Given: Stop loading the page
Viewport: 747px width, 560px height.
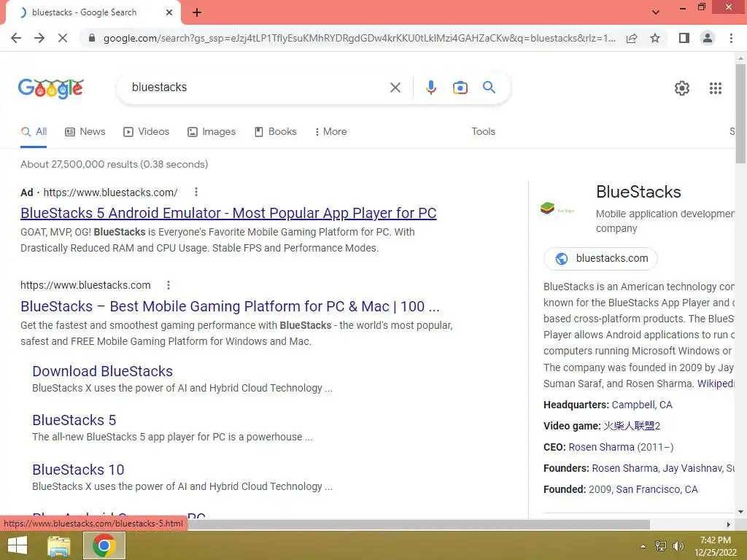Looking at the screenshot, I should pyautogui.click(x=63, y=38).
